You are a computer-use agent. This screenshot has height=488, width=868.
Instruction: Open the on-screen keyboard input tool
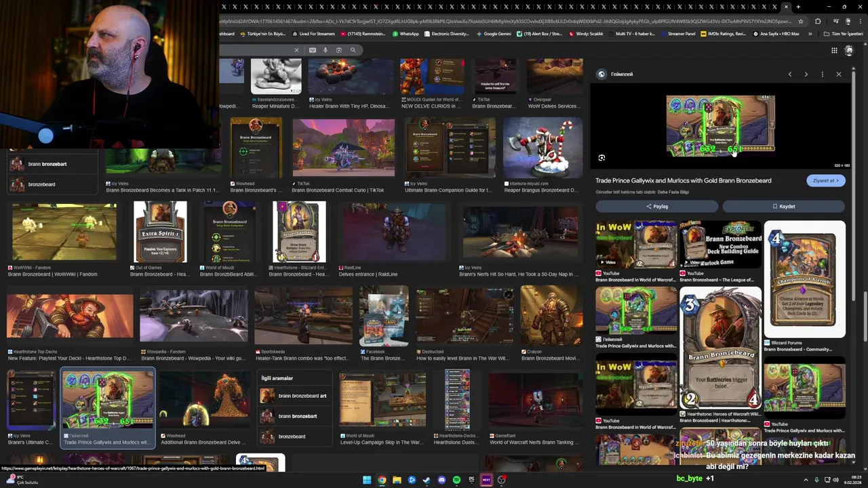(x=313, y=50)
